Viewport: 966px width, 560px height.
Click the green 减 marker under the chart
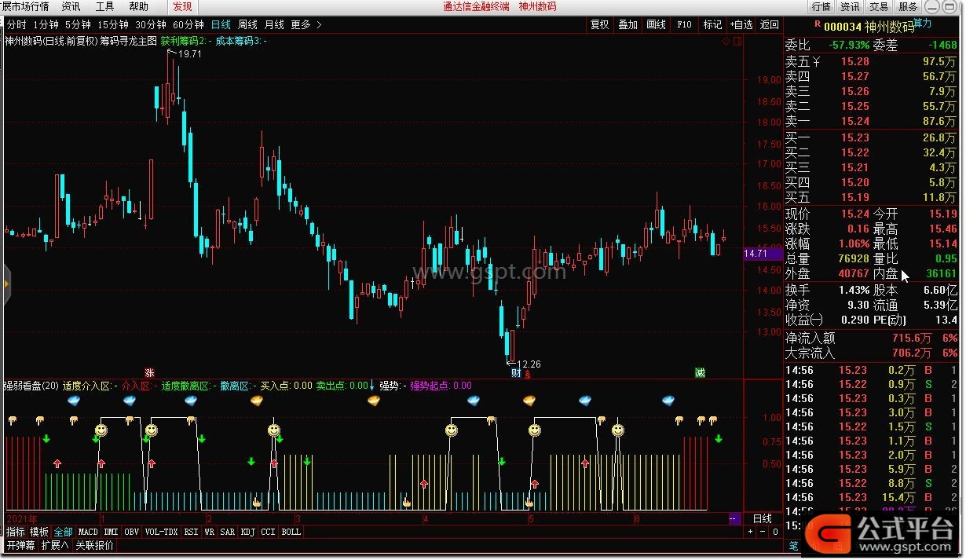[699, 372]
